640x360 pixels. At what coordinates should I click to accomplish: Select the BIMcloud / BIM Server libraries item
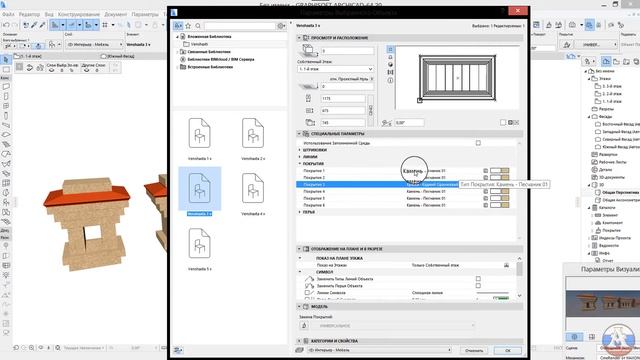click(x=221, y=59)
